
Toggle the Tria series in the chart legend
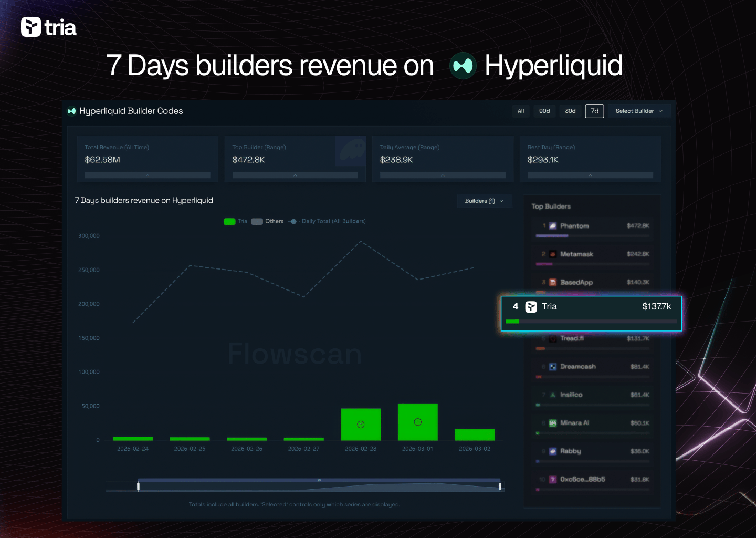click(x=235, y=221)
